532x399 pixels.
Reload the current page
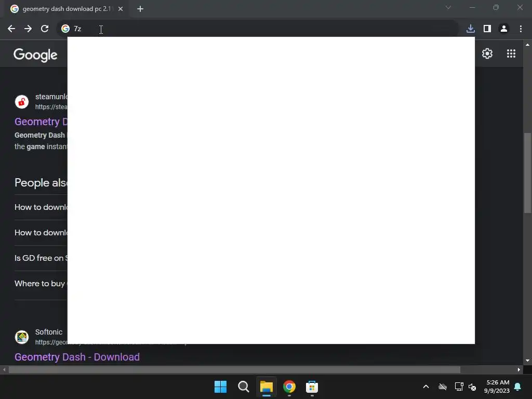pyautogui.click(x=45, y=29)
